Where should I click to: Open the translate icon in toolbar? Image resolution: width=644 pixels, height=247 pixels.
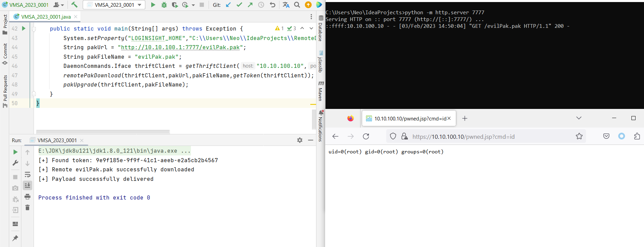[x=286, y=5]
